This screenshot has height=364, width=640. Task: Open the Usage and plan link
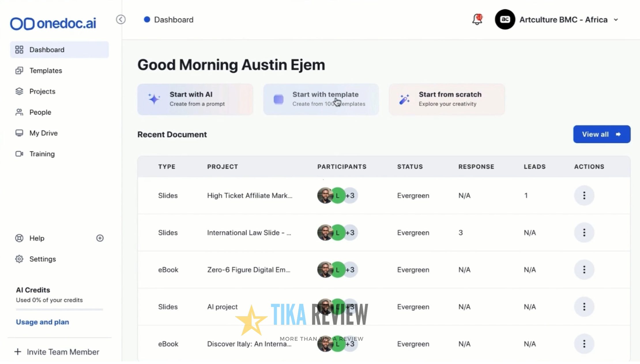(42, 322)
